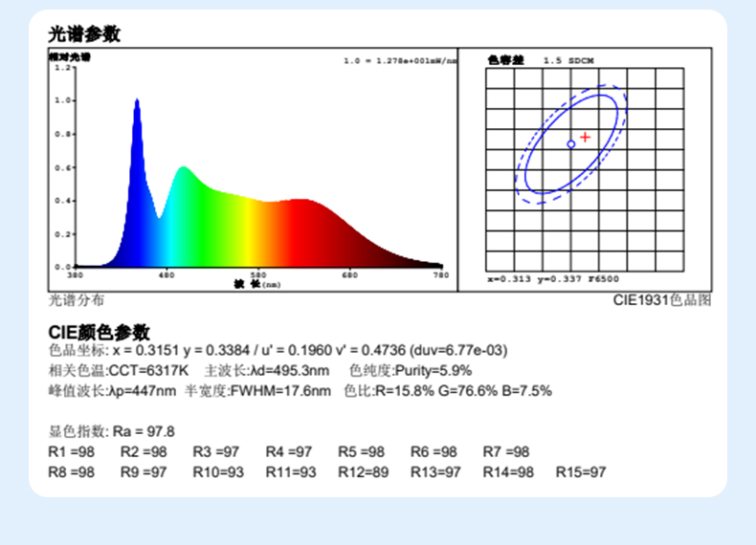Click the 光谱分布 caption under the chart

[77, 300]
